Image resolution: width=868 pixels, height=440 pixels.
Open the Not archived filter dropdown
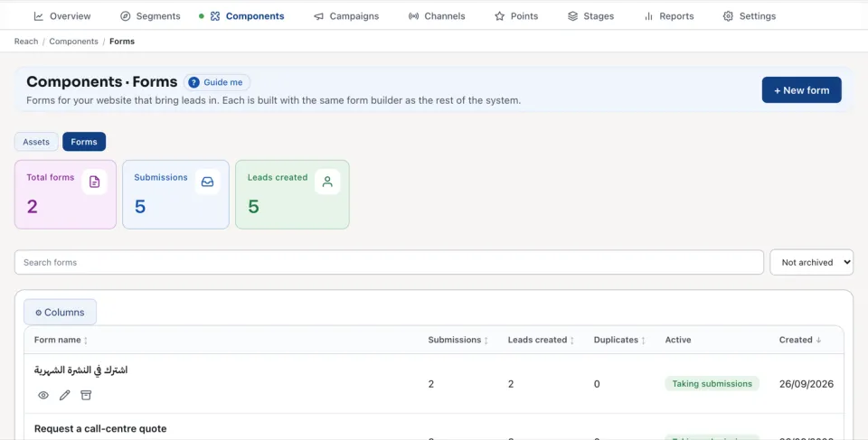(812, 262)
